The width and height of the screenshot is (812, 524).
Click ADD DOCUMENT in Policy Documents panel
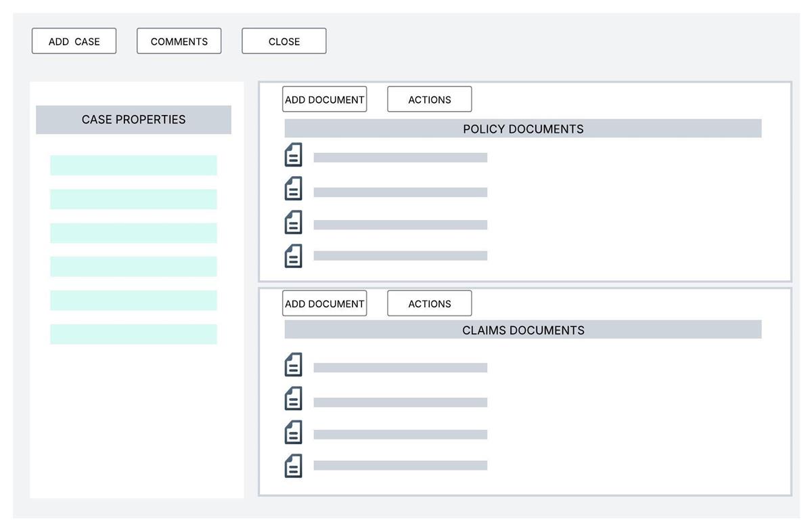324,100
